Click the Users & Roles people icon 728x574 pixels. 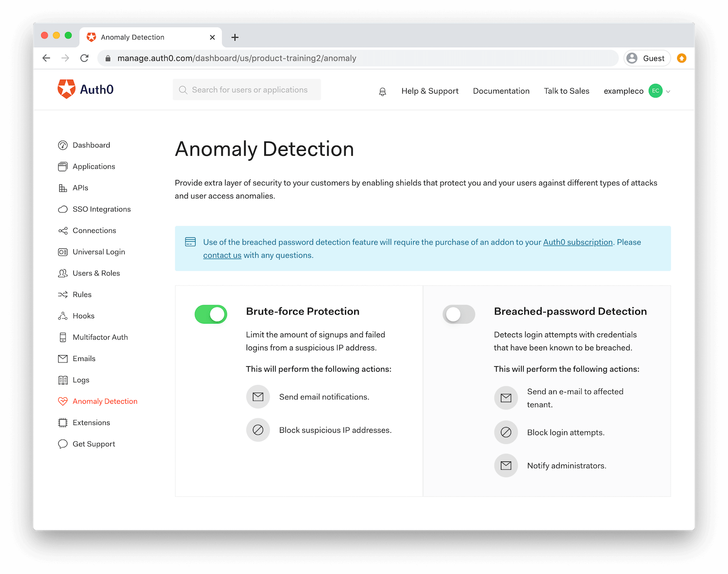click(63, 273)
